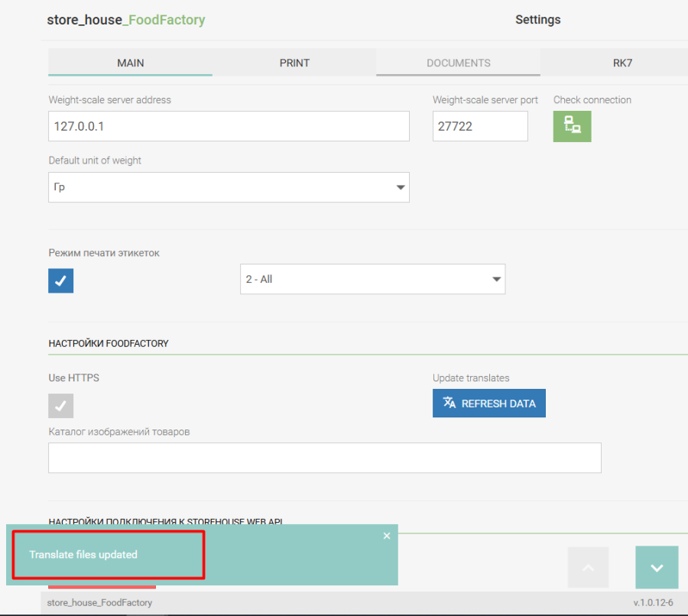The width and height of the screenshot is (688, 616).
Task: Open the Default unit of weight dropdown
Action: 229,187
